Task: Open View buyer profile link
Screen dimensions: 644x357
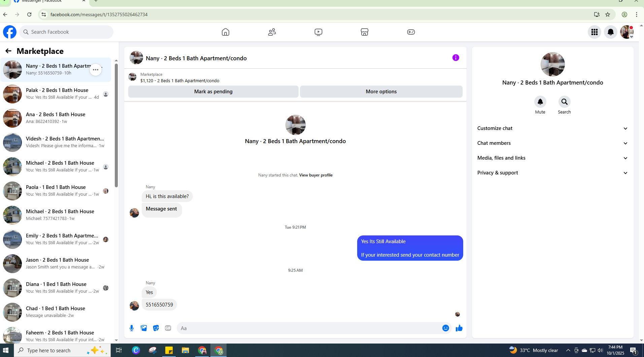Action: pyautogui.click(x=316, y=175)
